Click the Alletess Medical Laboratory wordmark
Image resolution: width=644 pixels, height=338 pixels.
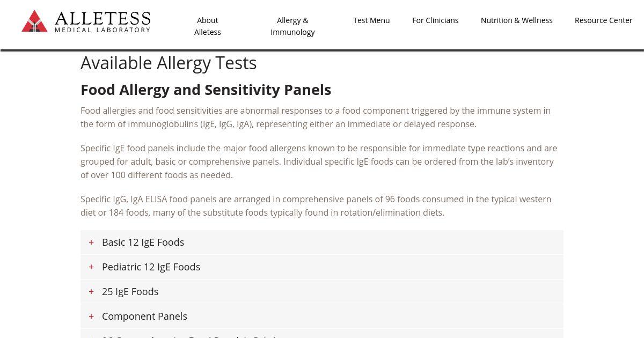(x=103, y=22)
